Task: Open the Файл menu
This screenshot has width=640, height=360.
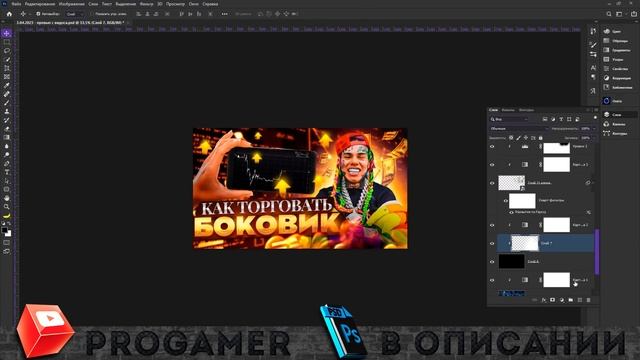Action: (x=16, y=4)
